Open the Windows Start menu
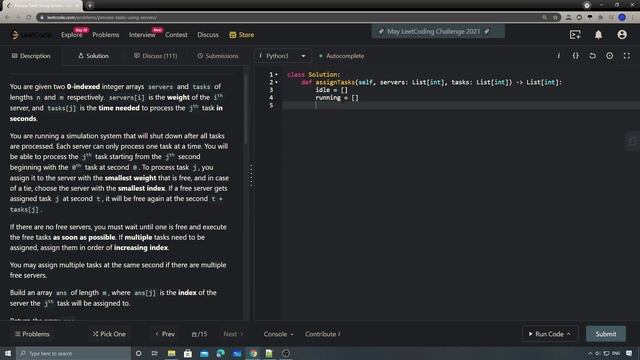 8,353
